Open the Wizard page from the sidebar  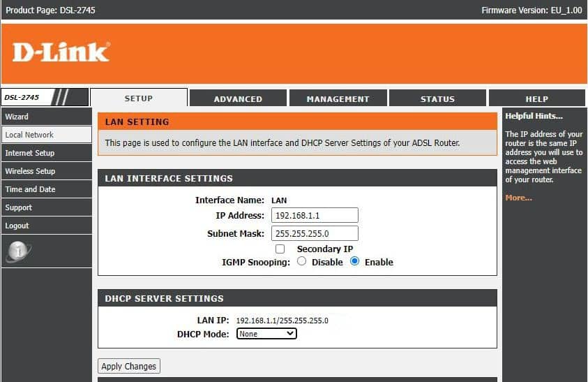coord(47,117)
